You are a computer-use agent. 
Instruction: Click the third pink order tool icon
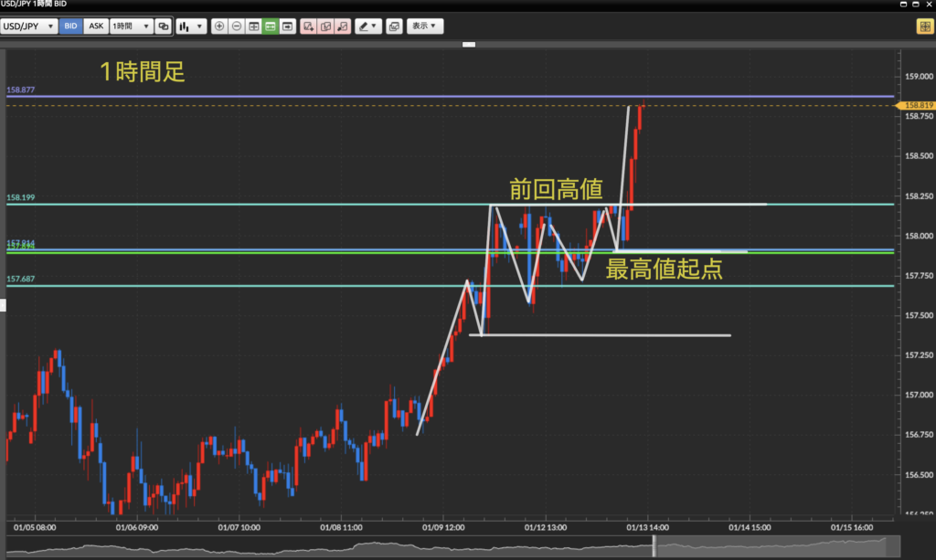342,26
